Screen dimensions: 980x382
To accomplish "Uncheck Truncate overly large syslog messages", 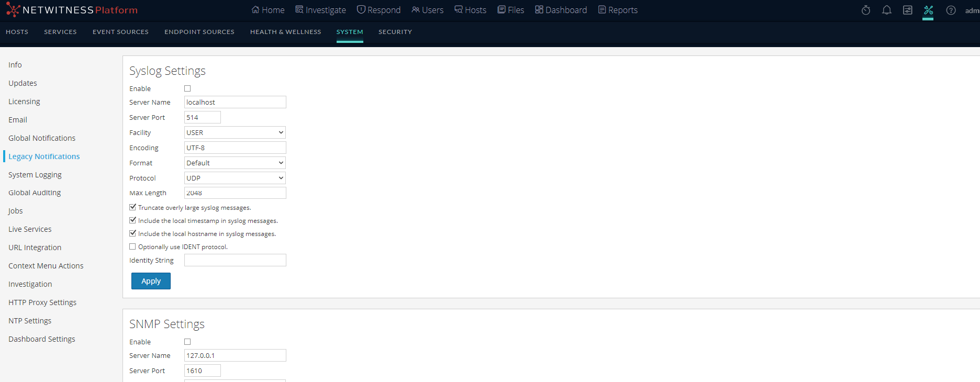I will pyautogui.click(x=133, y=207).
